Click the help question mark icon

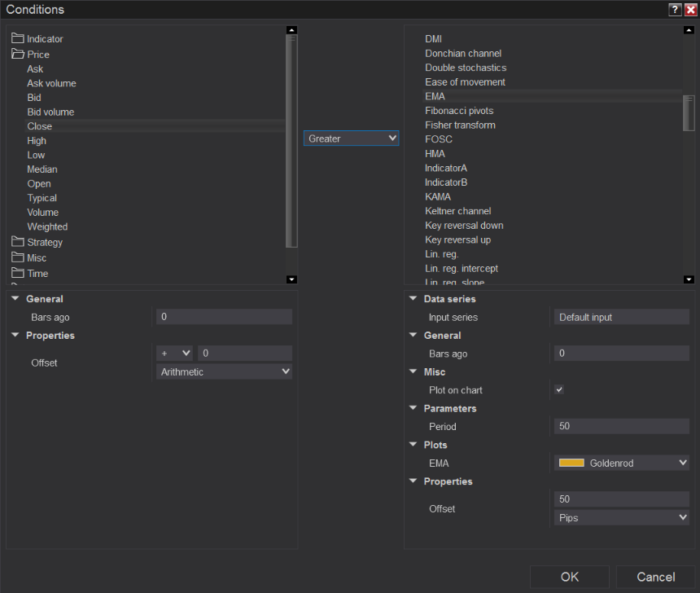675,10
